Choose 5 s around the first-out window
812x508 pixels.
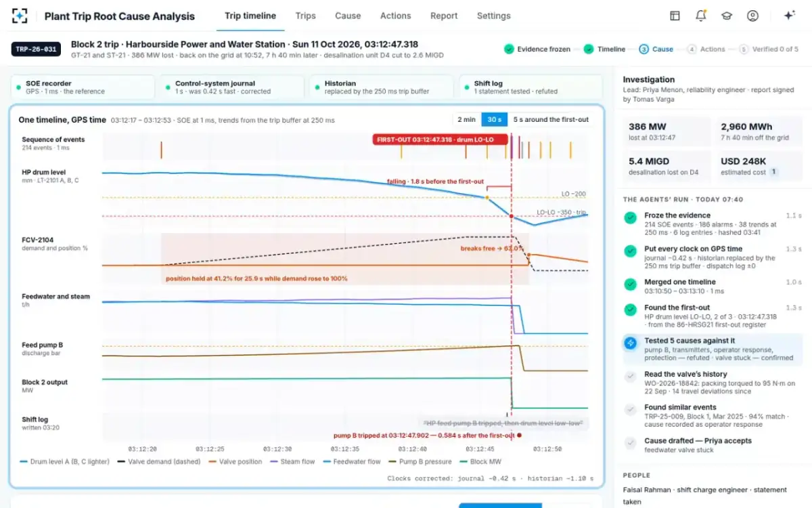[551, 120]
